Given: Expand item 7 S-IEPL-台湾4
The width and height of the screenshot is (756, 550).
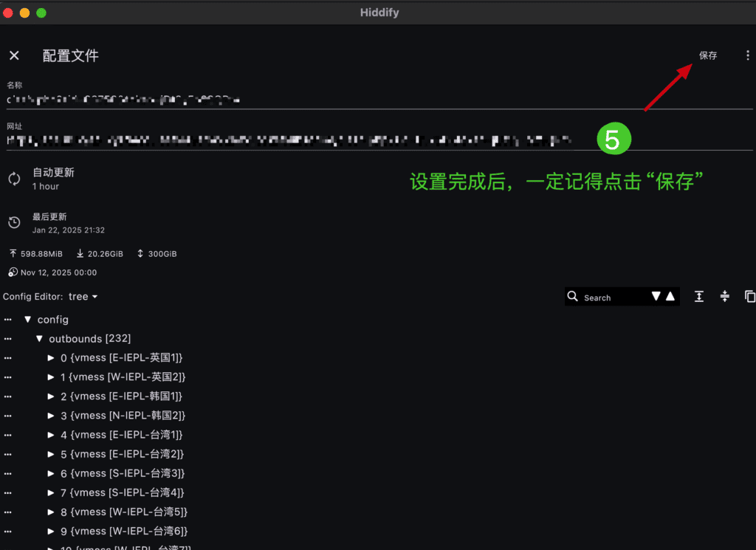Looking at the screenshot, I should (x=51, y=492).
